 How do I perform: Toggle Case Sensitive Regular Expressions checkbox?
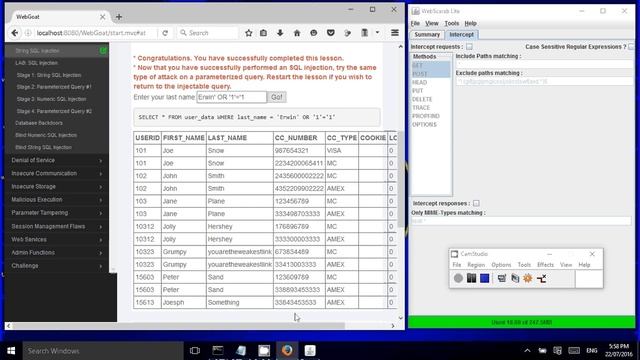[x=631, y=47]
